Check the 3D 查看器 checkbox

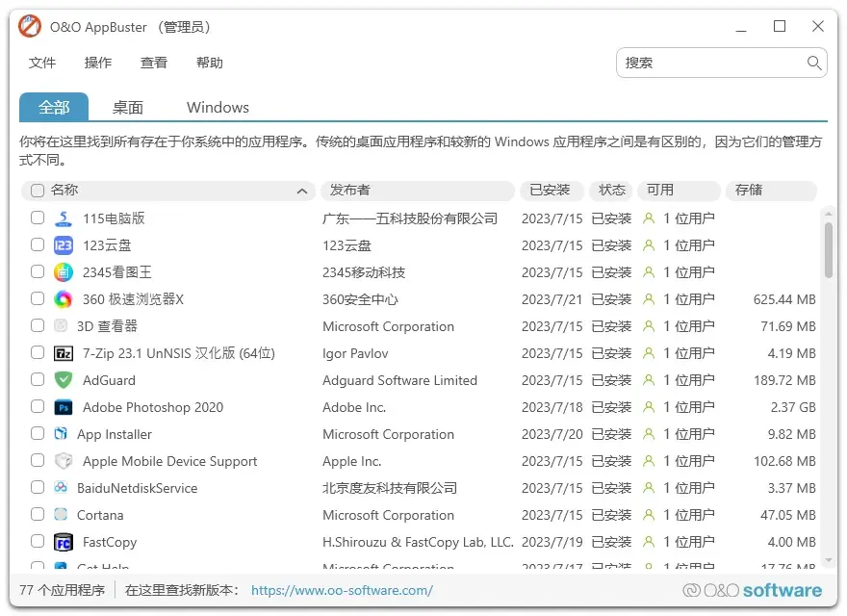pos(38,325)
